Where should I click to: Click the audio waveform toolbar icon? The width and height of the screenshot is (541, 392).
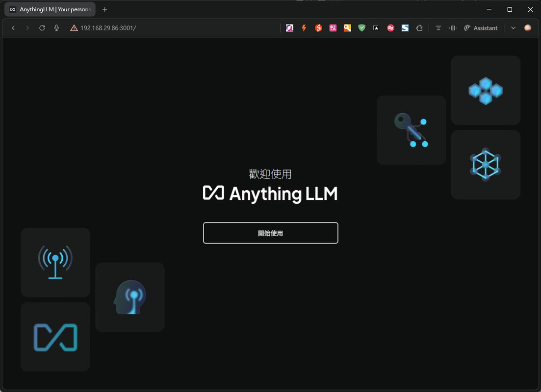[453, 28]
